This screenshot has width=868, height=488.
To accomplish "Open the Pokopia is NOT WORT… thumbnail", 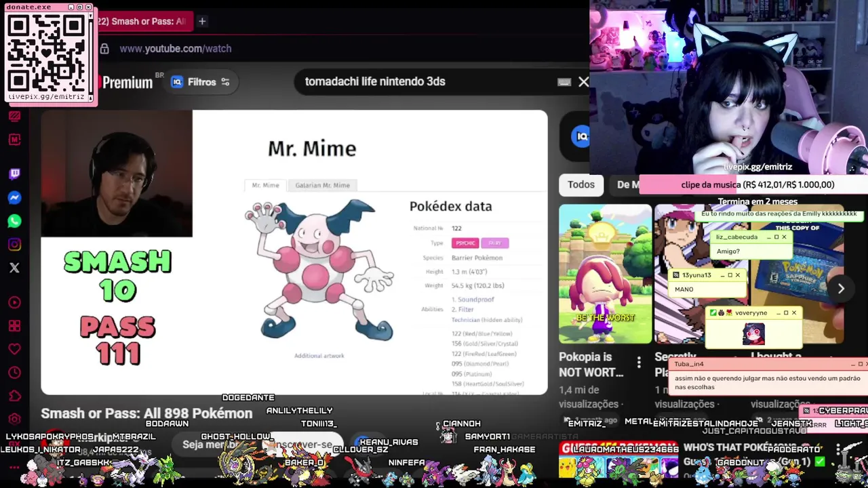I will point(605,274).
